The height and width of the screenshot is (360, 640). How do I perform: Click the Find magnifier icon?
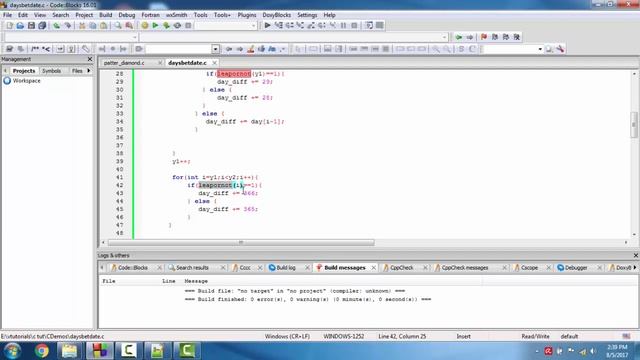pyautogui.click(x=118, y=25)
